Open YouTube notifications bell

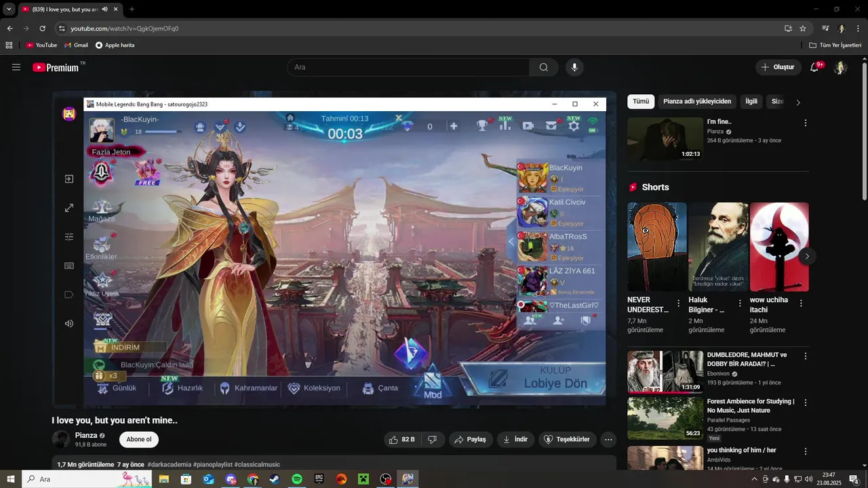[x=814, y=67]
